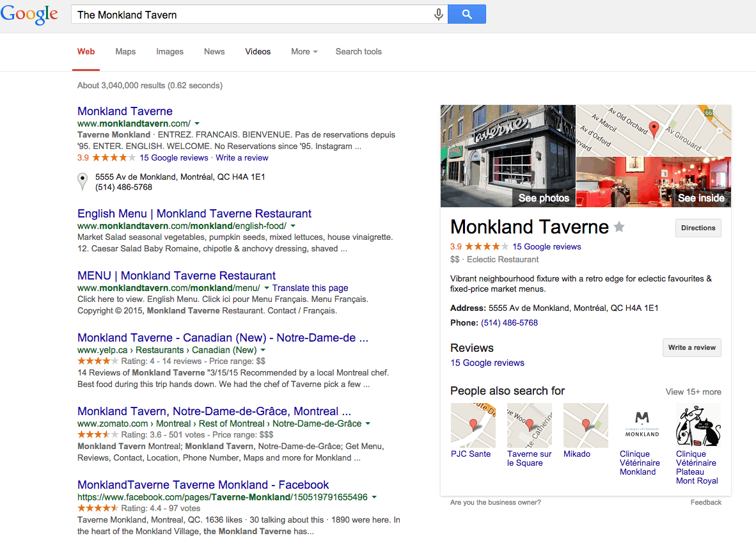Save Monkland Taverne with the star icon

619,226
